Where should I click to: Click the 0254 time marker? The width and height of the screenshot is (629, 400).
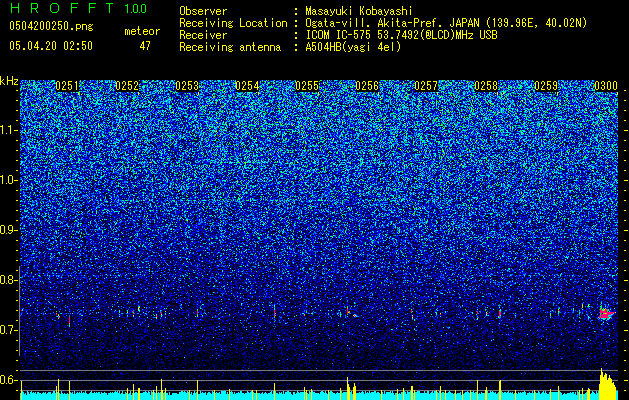coord(247,86)
